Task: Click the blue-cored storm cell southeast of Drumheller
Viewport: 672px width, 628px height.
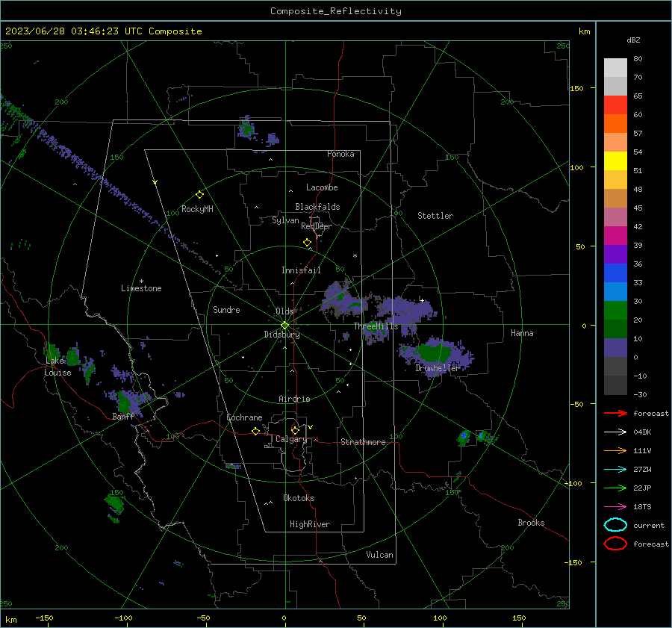Action: (x=464, y=438)
